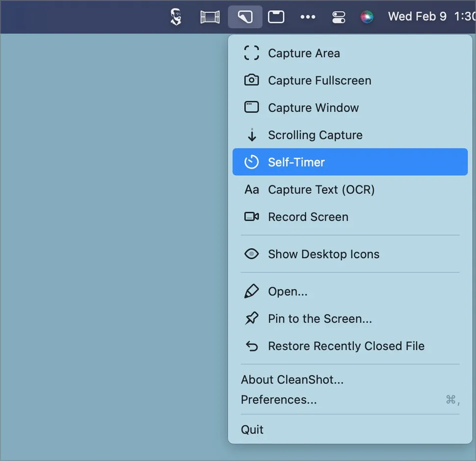Launch Siri from the menu bar
Image resolution: width=476 pixels, height=461 pixels.
(367, 17)
